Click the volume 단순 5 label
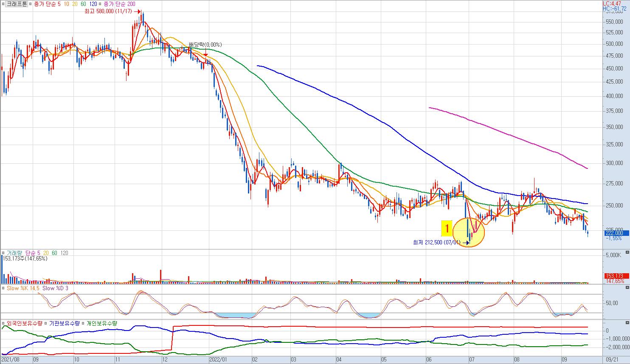Image resolution: width=630 pixels, height=364 pixels. pyautogui.click(x=33, y=253)
